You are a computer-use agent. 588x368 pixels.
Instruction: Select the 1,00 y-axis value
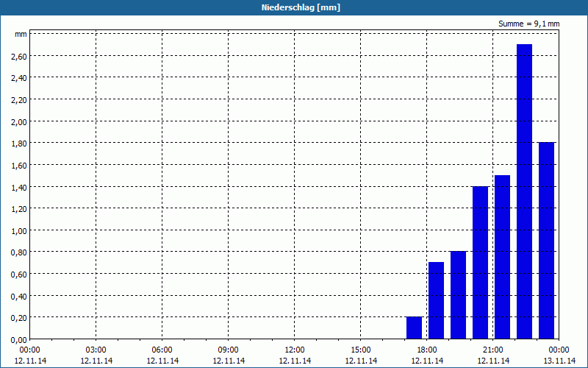(x=19, y=230)
